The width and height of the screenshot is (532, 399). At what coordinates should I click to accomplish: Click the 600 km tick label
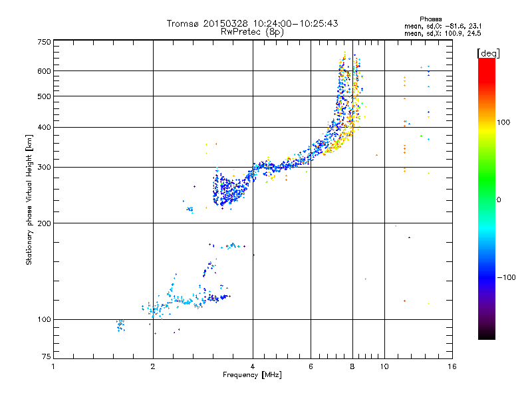(44, 71)
